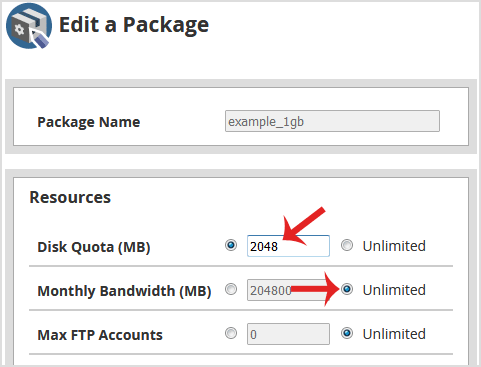Select Unlimited radio for Disk Quota
The width and height of the screenshot is (481, 367).
(347, 245)
